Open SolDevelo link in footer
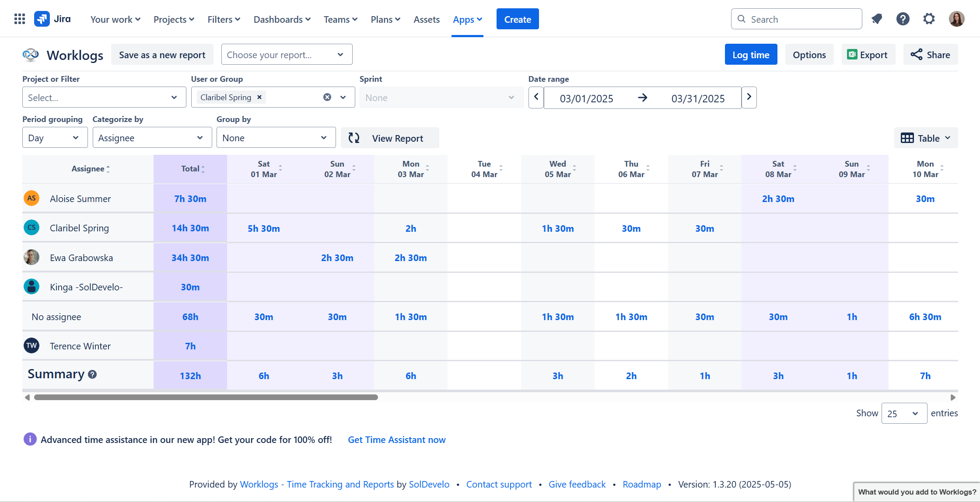Viewport: 980px width, 502px height. [x=429, y=484]
